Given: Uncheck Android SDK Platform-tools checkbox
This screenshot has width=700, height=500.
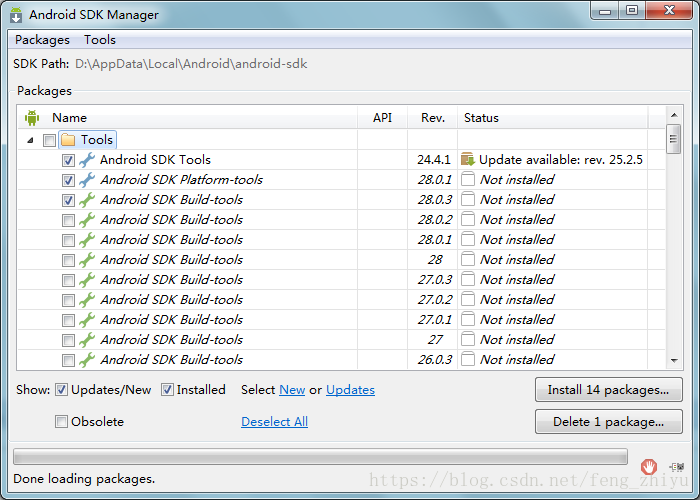Looking at the screenshot, I should (68, 180).
